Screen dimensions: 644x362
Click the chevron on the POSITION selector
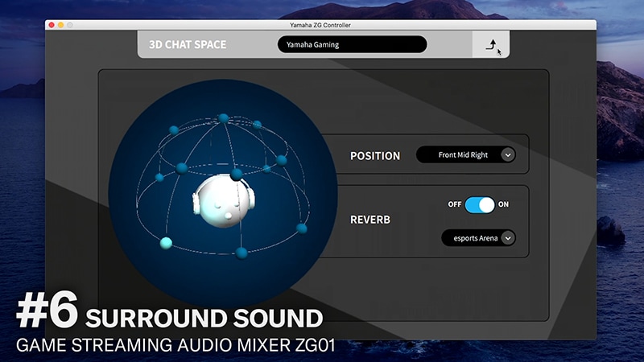[507, 155]
